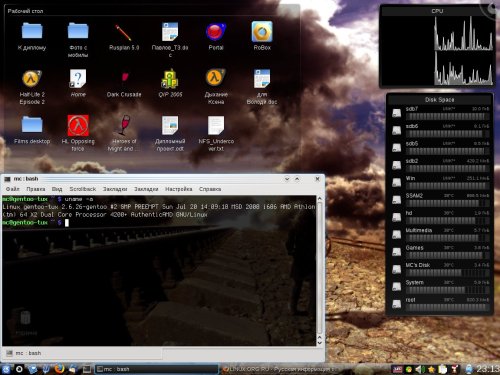This screenshot has height=375, width=500.
Task: Open the 'Фото с мобилы' folder
Action: pos(78,31)
